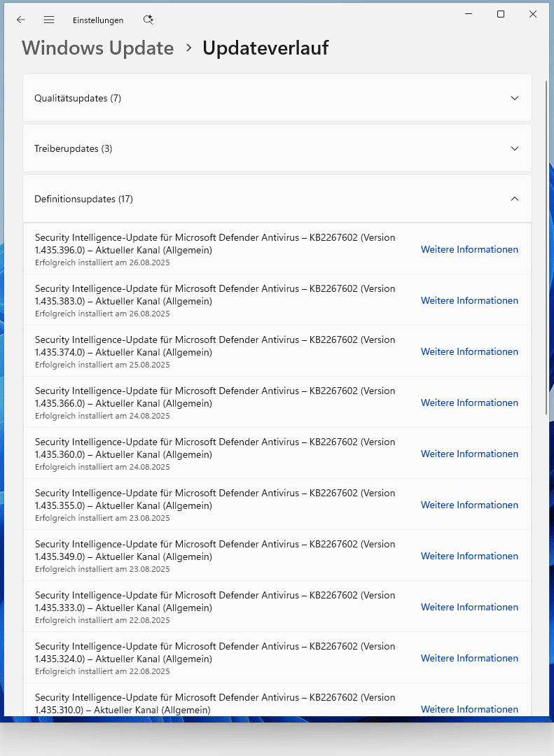Maximize the Einstellungen window

coord(501,14)
